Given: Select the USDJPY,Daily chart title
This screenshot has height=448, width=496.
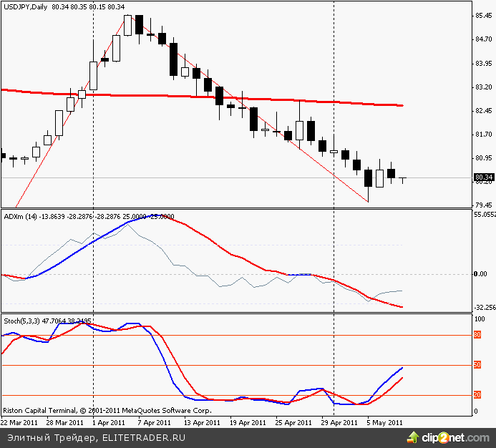Looking at the screenshot, I should point(27,7).
